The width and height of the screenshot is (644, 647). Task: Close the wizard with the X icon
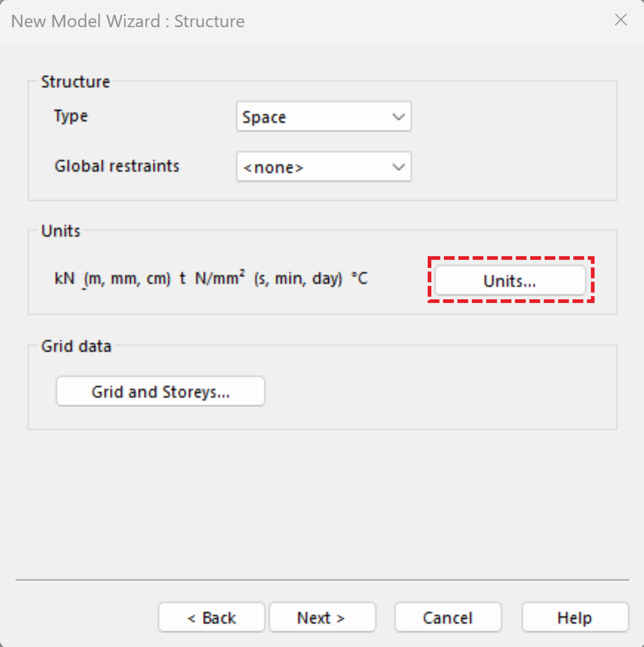(620, 20)
